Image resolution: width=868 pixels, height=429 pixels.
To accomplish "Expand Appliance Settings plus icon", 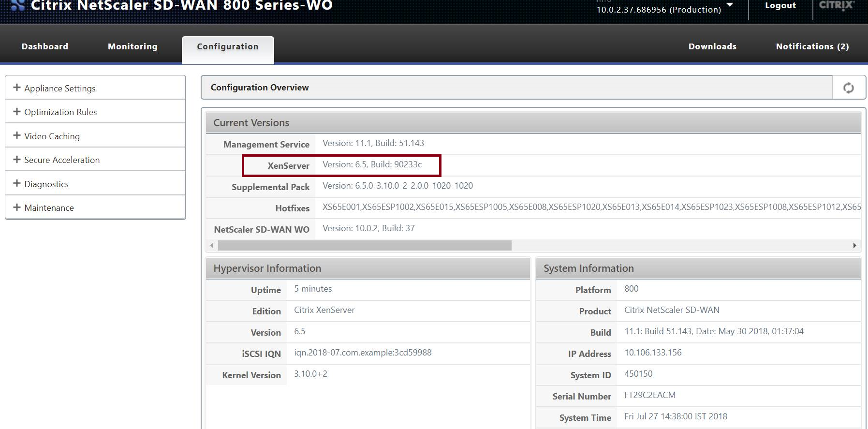I will pos(17,88).
